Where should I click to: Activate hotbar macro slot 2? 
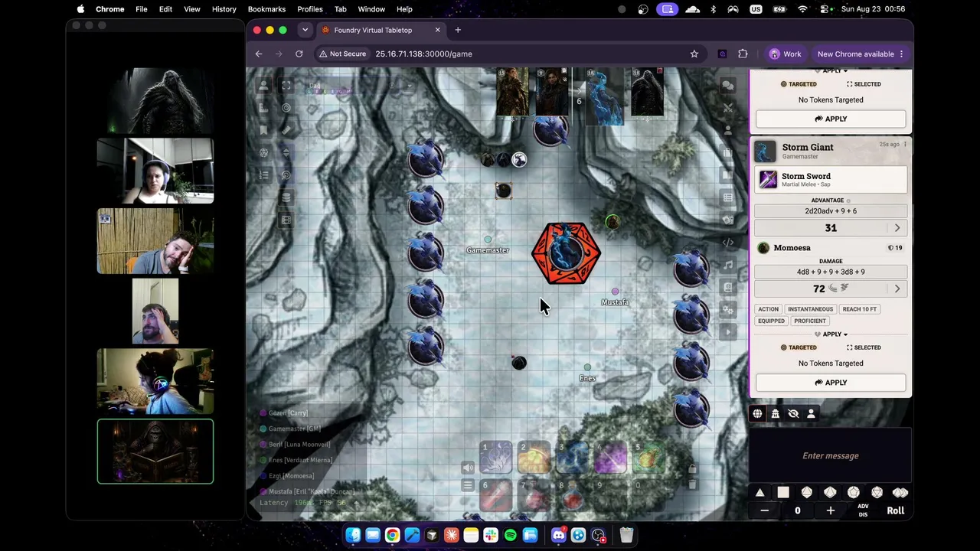pyautogui.click(x=534, y=458)
